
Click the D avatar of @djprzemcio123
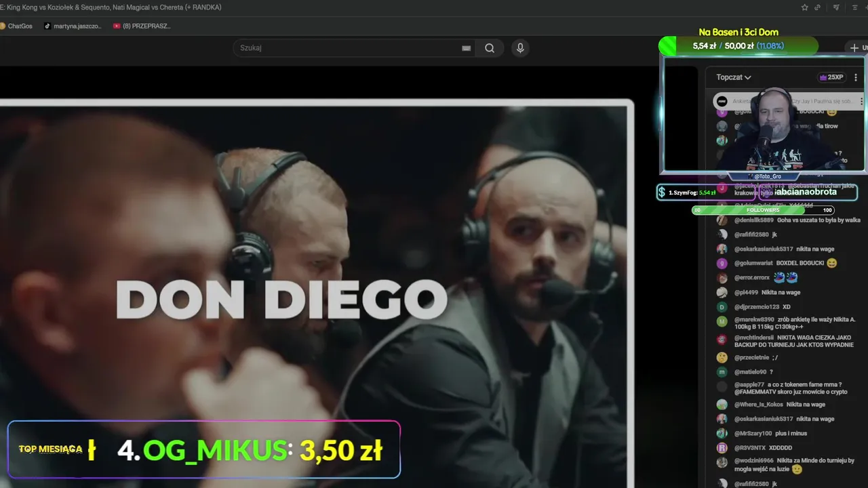722,307
